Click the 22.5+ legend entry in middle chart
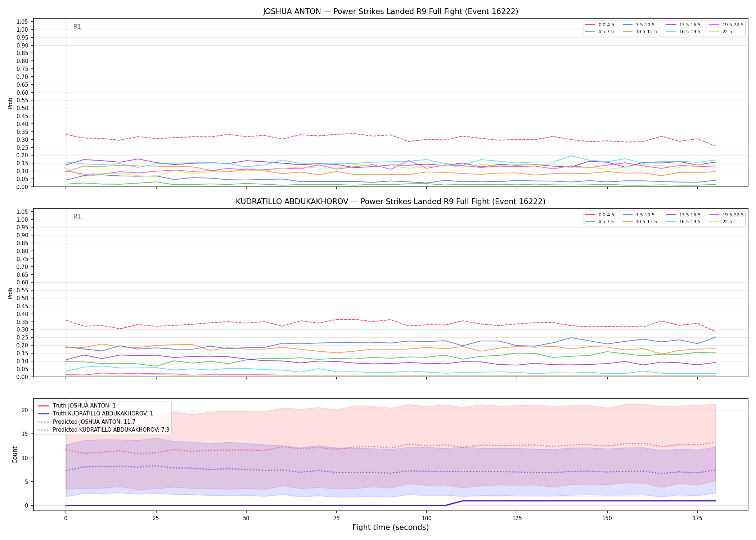This screenshot has width=756, height=540. pos(723,222)
